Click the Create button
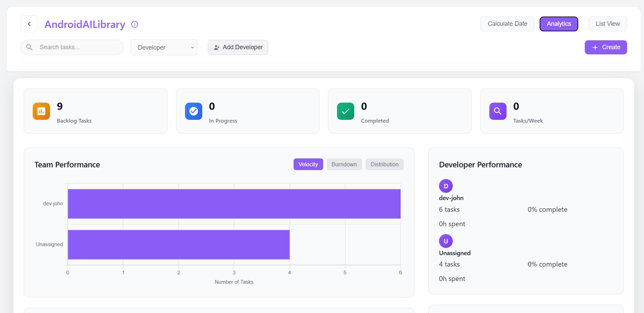644x313 pixels. click(605, 47)
